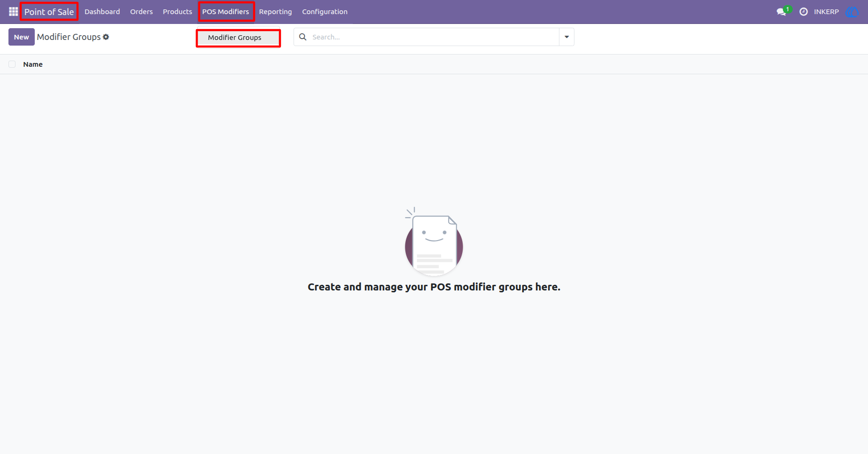Click the Modifier Groups breadcrumb title
The height and width of the screenshot is (454, 868).
[x=69, y=37]
